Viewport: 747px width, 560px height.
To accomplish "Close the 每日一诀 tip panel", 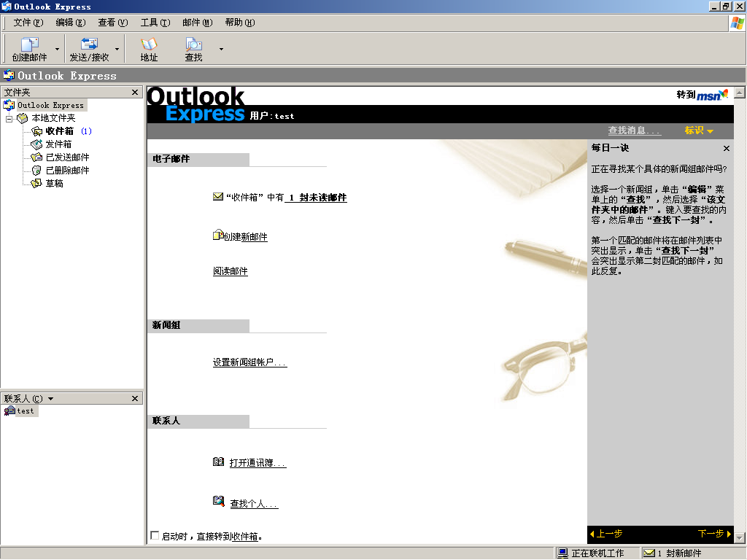I will (726, 149).
